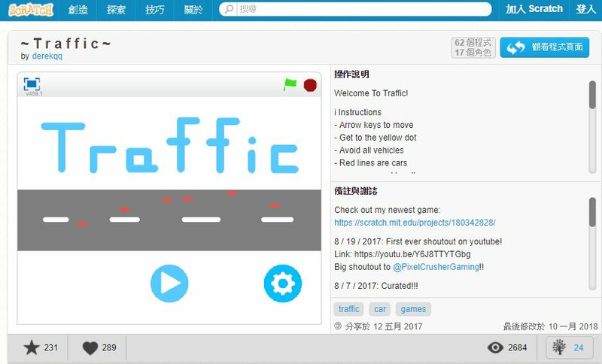Viewport: 602px width, 364px height.
Task: Click the '- Avoid all vehicles' line
Action: [369, 150]
